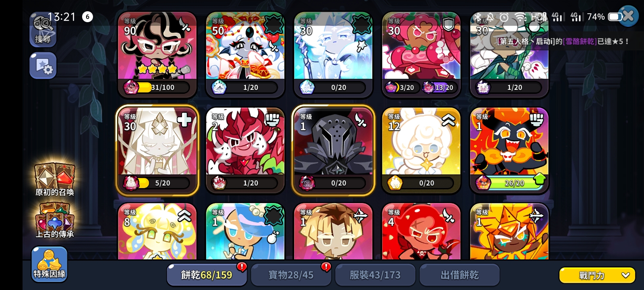This screenshot has width=644, height=290.
Task: Tap the notification counter badge 6
Action: 87,17
